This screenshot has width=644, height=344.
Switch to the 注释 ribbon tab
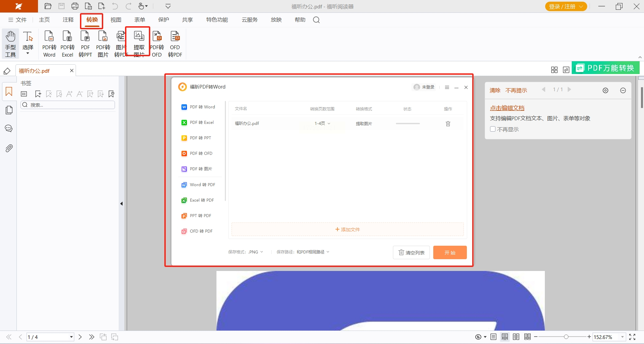(68, 20)
